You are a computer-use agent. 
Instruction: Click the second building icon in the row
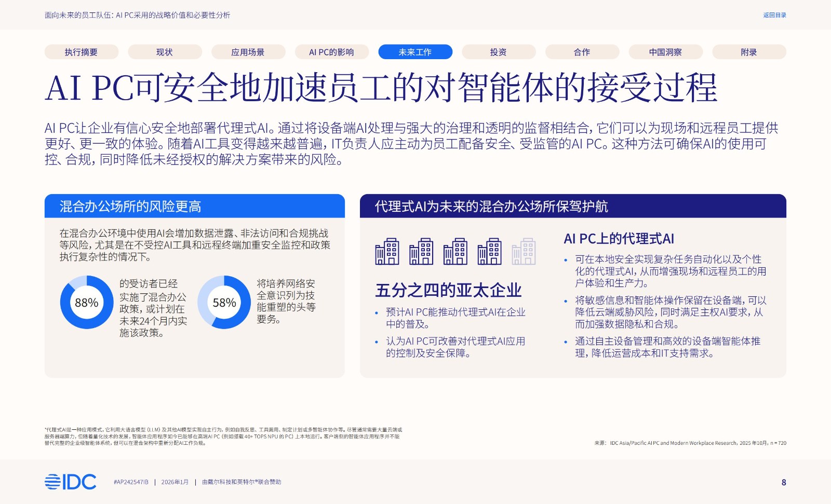(x=421, y=252)
